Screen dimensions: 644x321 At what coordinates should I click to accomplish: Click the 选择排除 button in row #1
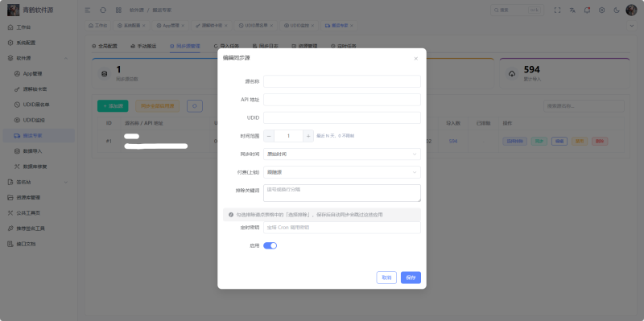coord(514,142)
